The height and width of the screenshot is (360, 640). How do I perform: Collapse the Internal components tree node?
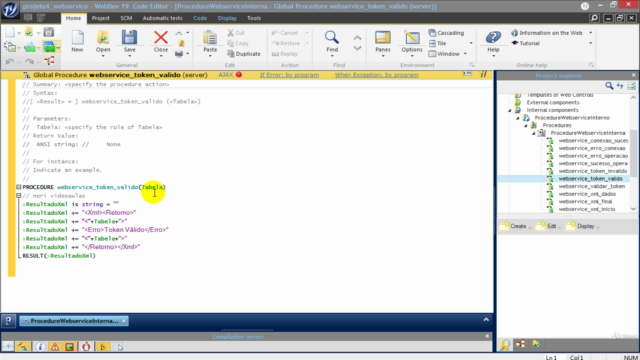click(x=510, y=110)
